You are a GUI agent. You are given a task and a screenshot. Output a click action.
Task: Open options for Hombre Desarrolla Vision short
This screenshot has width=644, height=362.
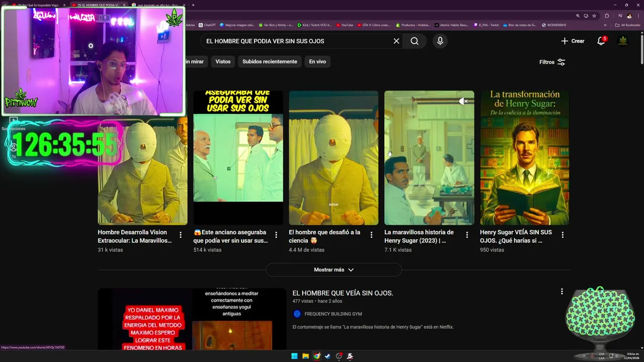click(181, 235)
